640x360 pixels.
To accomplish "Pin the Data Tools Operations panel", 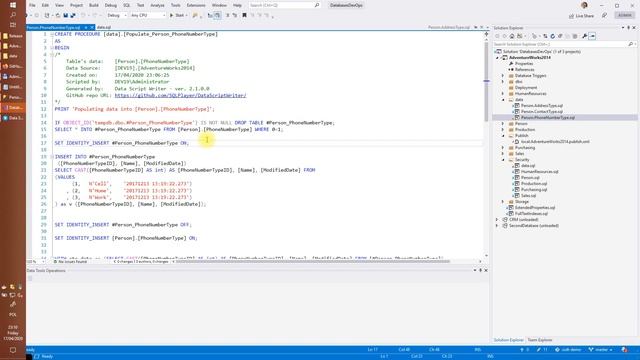I will pyautogui.click(x=480, y=270).
